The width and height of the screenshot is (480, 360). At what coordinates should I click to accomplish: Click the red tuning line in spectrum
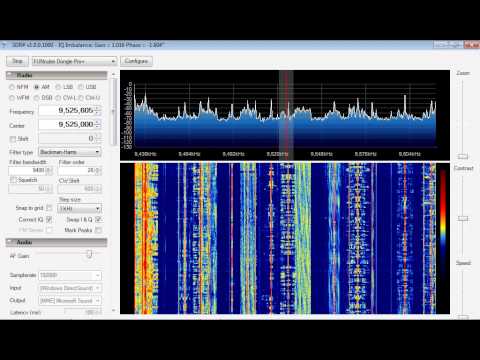coord(286,115)
